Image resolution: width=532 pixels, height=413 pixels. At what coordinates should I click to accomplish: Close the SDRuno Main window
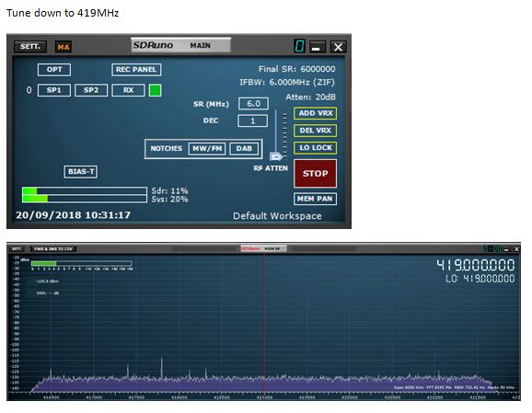click(339, 47)
